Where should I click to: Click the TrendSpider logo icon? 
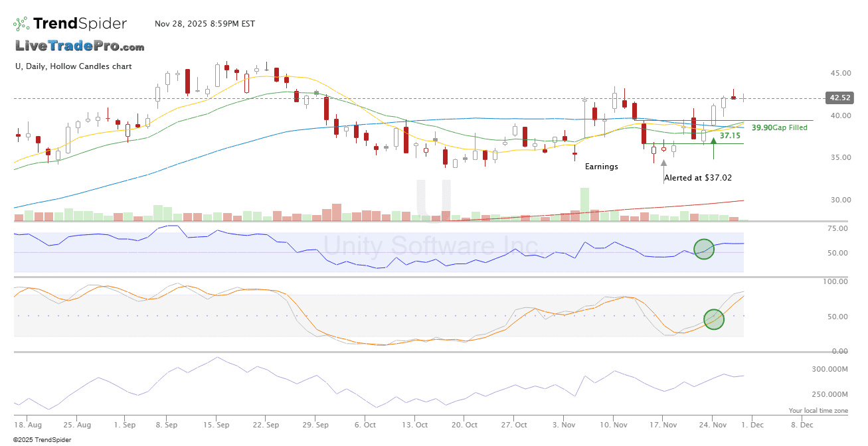point(21,24)
